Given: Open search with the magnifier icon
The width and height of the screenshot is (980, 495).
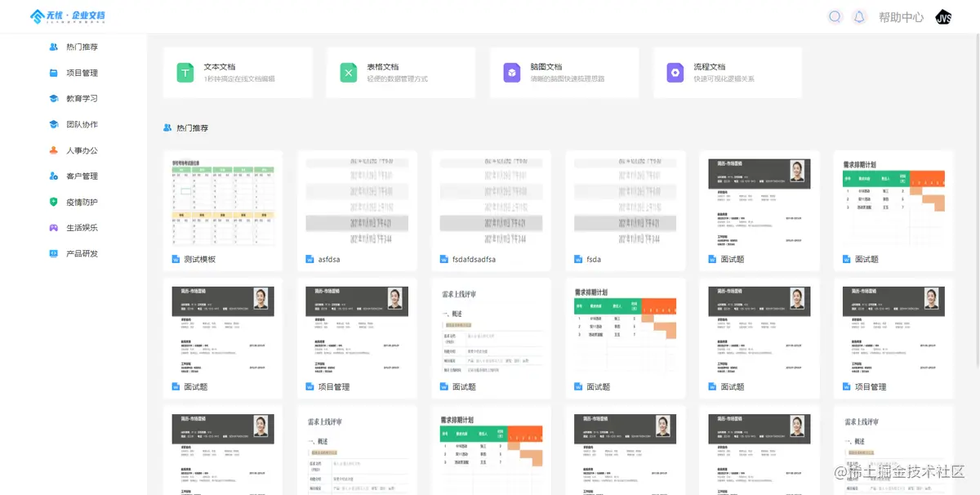Looking at the screenshot, I should (835, 16).
